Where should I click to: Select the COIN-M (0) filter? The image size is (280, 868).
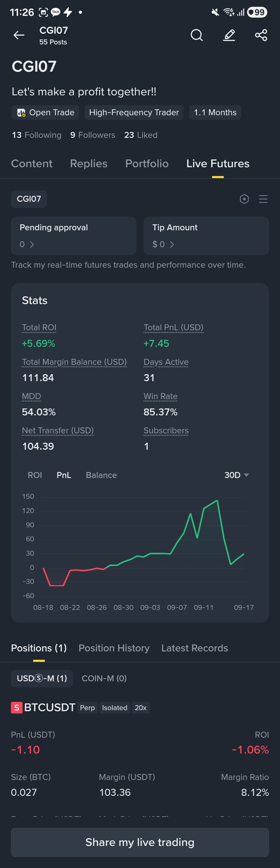104,678
